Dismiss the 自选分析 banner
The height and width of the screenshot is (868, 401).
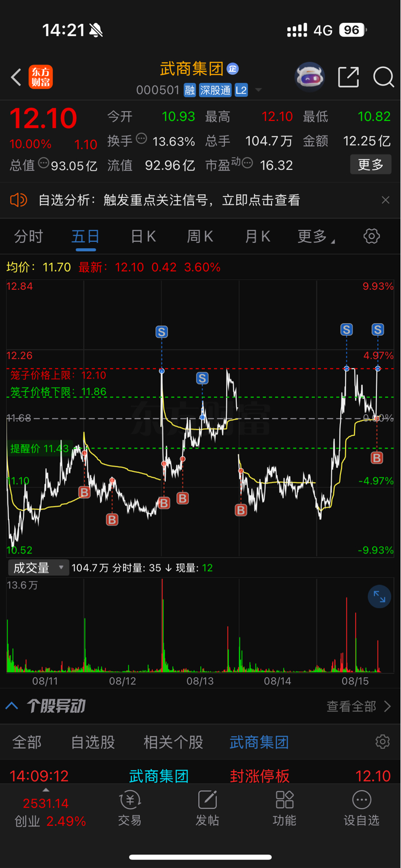tap(385, 200)
